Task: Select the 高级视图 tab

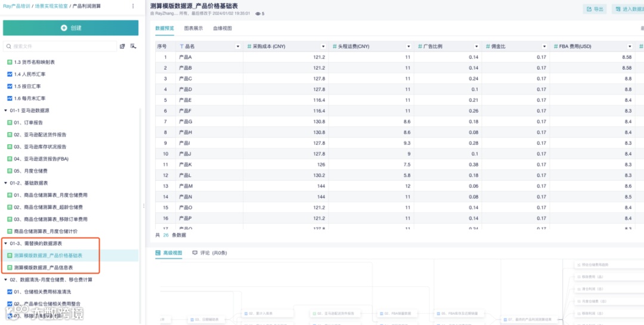Action: (168, 253)
